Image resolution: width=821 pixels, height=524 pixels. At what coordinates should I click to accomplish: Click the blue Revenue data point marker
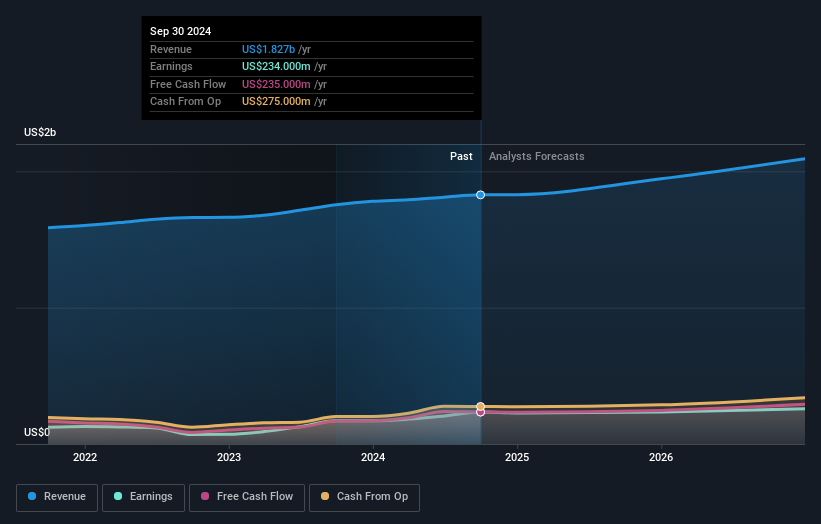480,195
